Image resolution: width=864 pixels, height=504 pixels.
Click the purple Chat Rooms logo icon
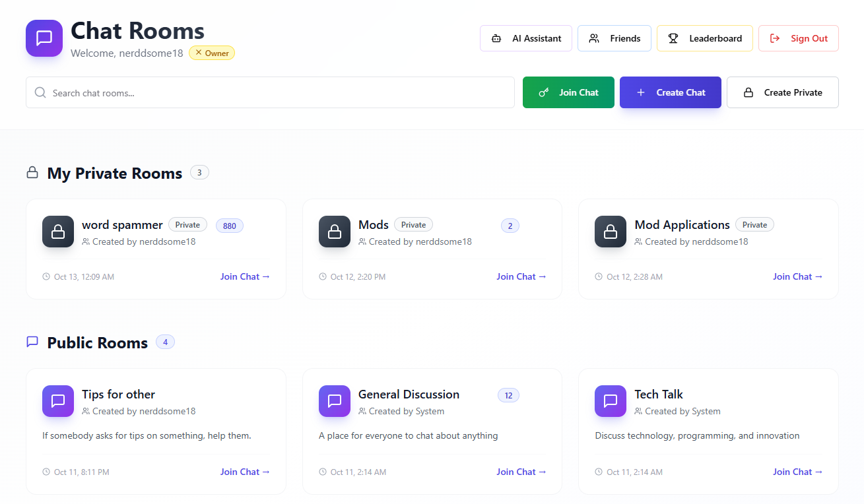pos(44,38)
